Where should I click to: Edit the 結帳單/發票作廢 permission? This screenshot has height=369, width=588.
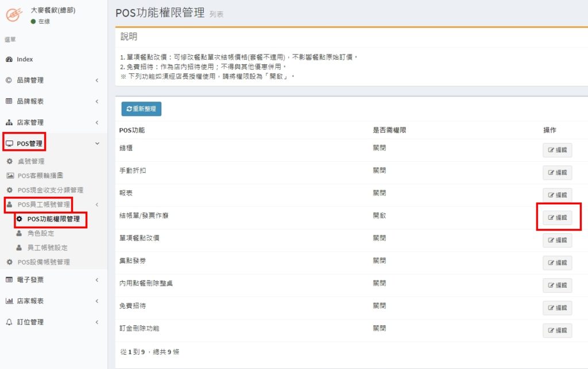tap(558, 217)
